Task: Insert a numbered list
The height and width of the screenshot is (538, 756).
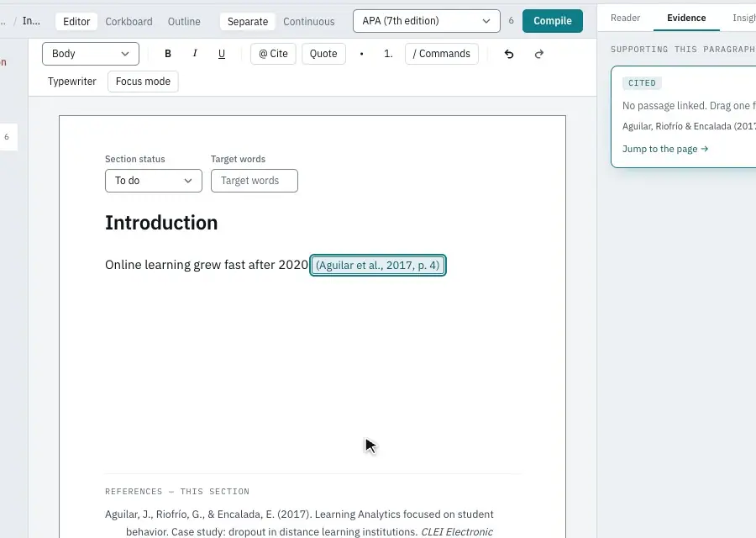Action: click(389, 54)
